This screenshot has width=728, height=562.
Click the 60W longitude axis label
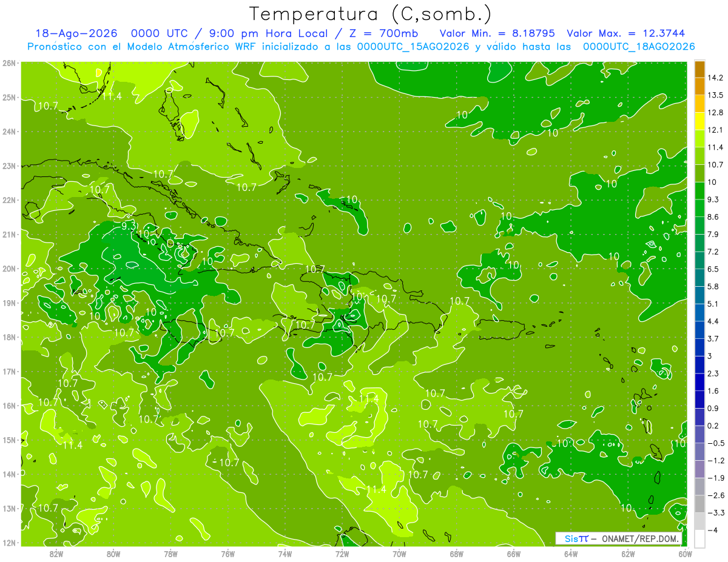click(686, 554)
